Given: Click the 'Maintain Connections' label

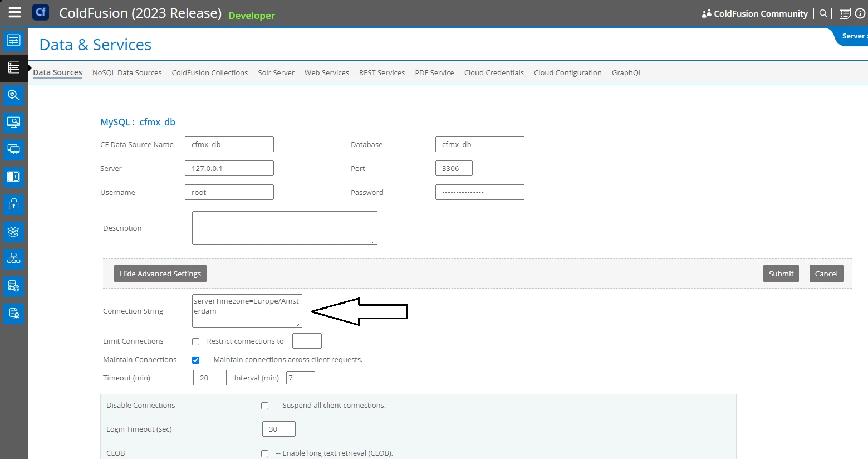Looking at the screenshot, I should 140,360.
